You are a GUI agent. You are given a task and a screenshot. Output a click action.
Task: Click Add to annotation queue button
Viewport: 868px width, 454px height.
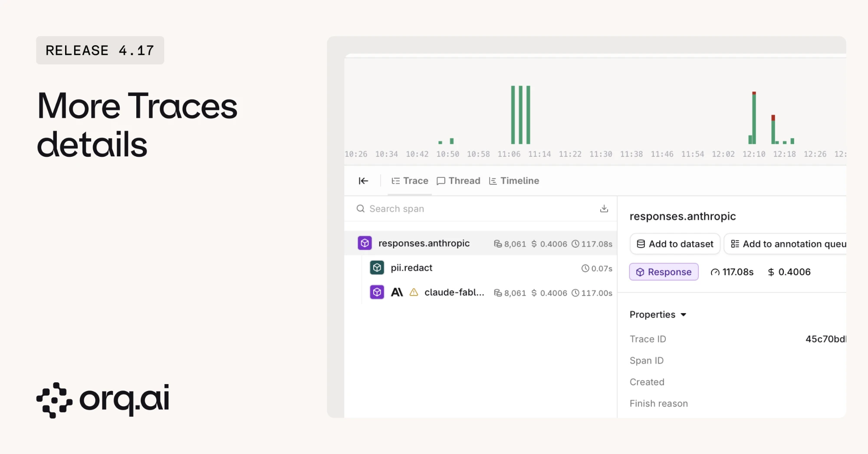[785, 244]
